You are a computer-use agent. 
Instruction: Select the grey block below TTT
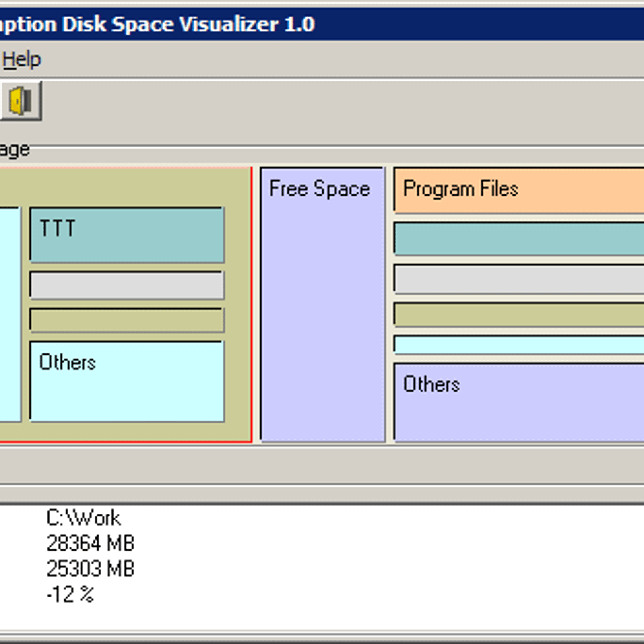coord(127,285)
